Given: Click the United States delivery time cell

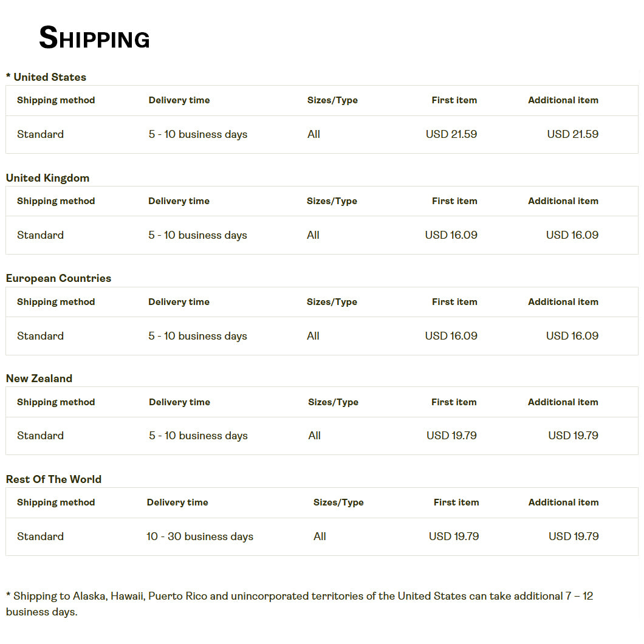Looking at the screenshot, I should coord(198,134).
